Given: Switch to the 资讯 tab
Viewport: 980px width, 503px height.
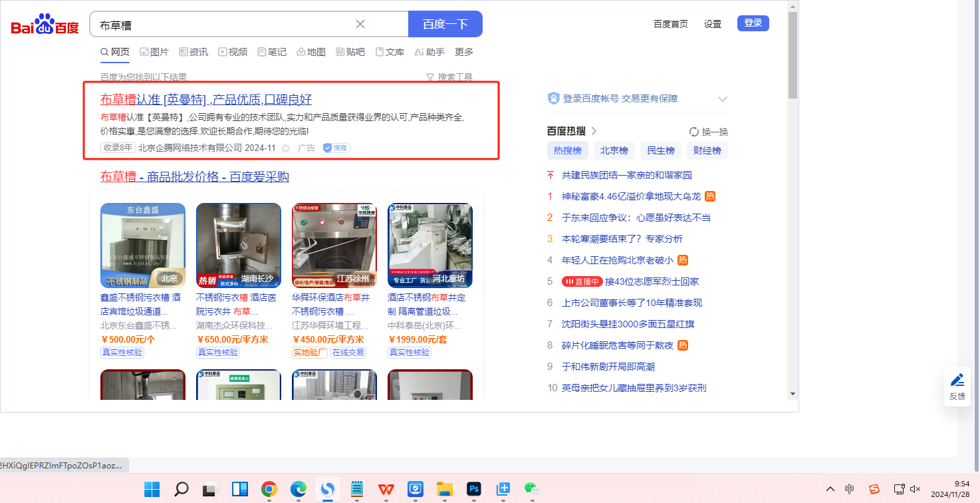Looking at the screenshot, I should (193, 52).
